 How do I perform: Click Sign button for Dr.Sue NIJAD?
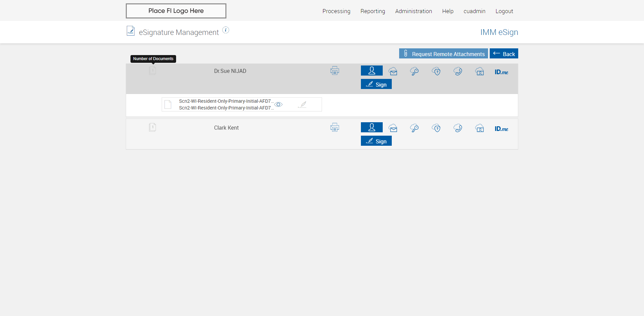point(376,84)
